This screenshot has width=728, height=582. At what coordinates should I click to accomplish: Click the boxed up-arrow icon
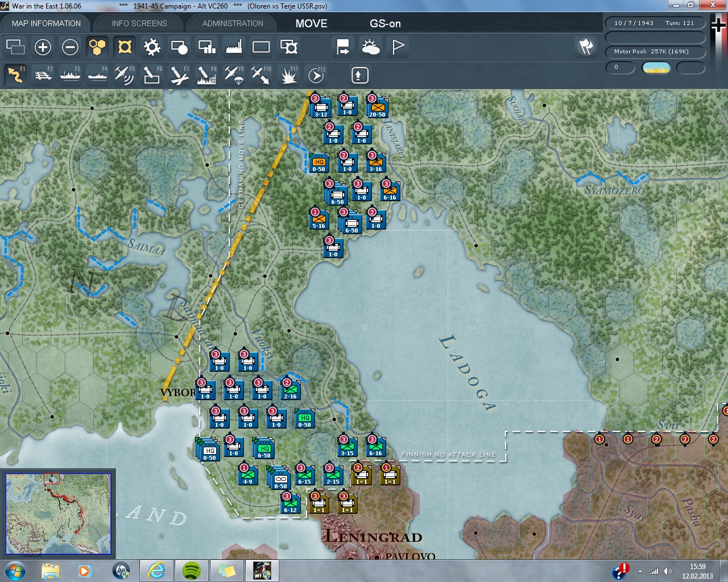359,75
